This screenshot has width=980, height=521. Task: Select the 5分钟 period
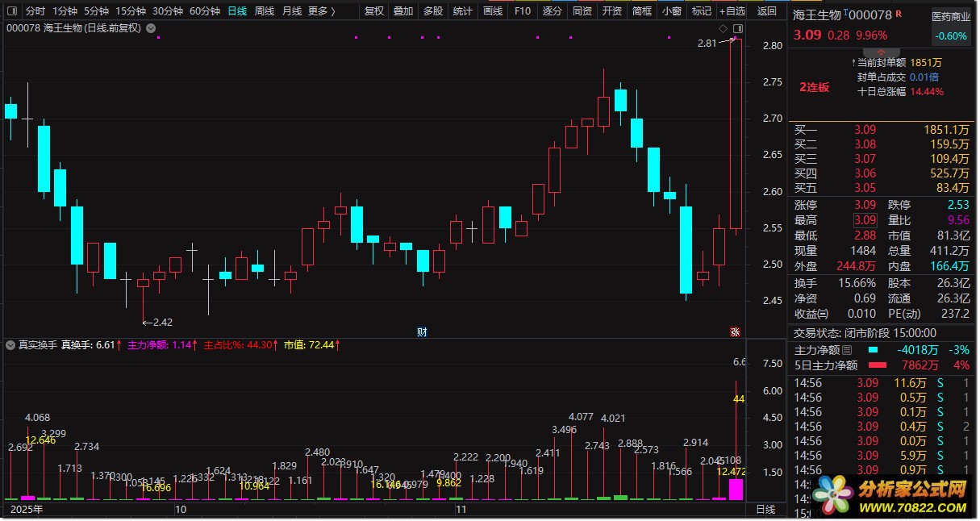point(96,11)
